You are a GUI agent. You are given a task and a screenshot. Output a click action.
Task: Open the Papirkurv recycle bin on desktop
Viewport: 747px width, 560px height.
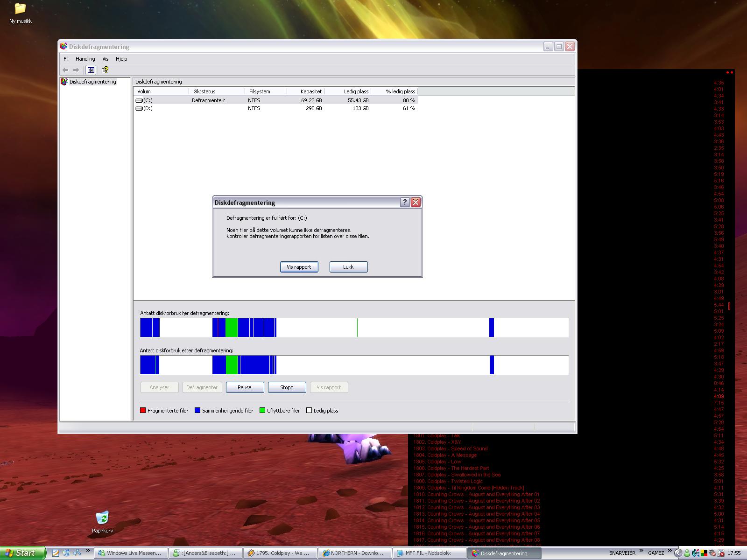point(102,518)
